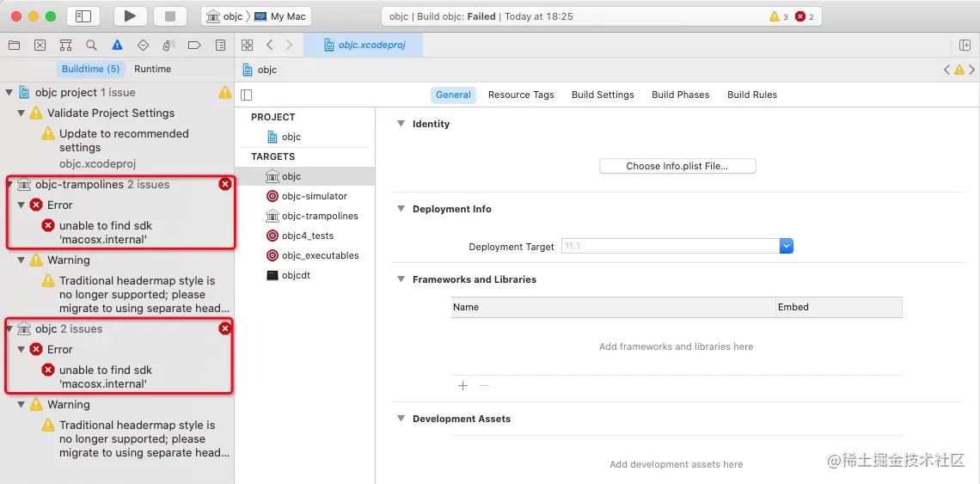Open the Breakpoint navigator
Image resolution: width=980 pixels, height=484 pixels.
coord(194,45)
